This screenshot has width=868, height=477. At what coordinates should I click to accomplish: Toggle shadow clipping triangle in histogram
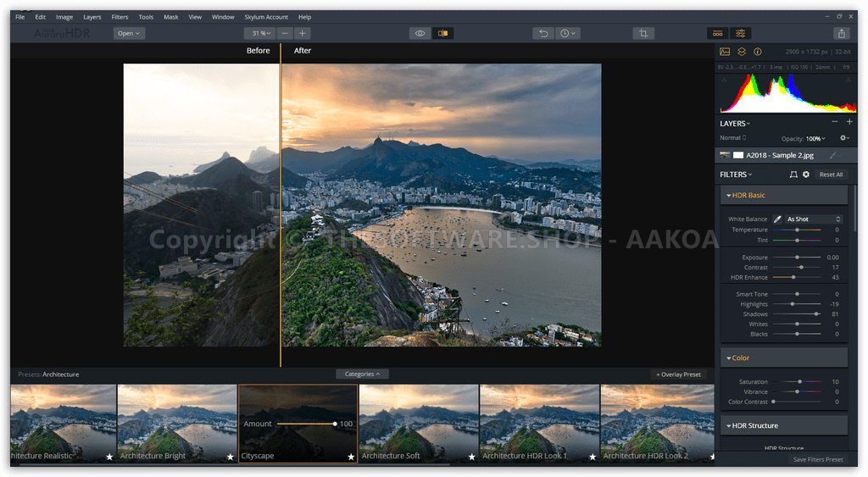(x=724, y=80)
